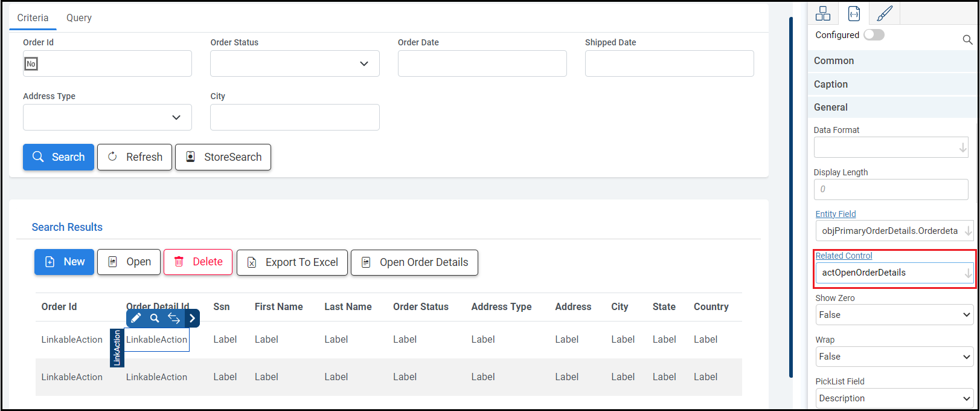The height and width of the screenshot is (411, 980).
Task: Click the down arrow in the Related Control box
Action: click(968, 273)
